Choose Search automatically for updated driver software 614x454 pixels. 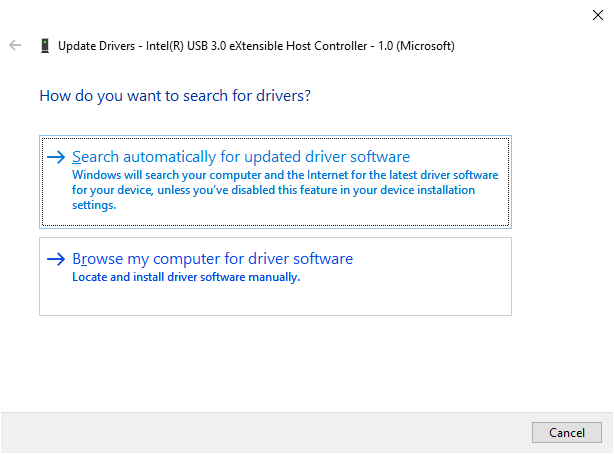coord(241,157)
